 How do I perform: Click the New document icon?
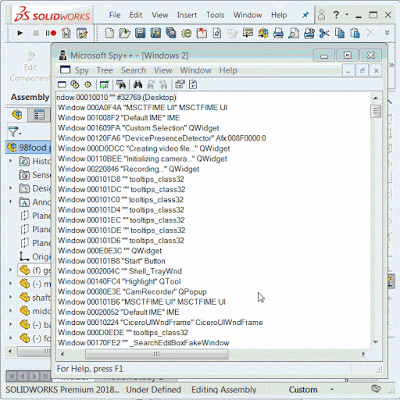pyautogui.click(x=109, y=33)
